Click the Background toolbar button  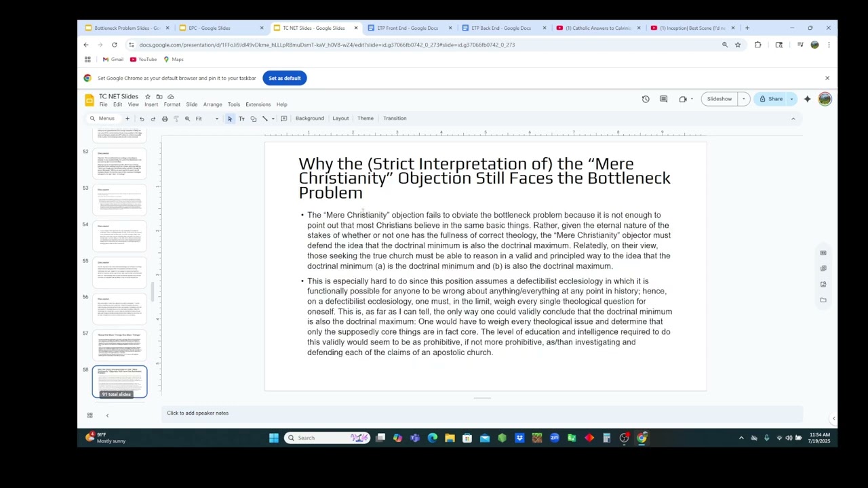pos(309,119)
